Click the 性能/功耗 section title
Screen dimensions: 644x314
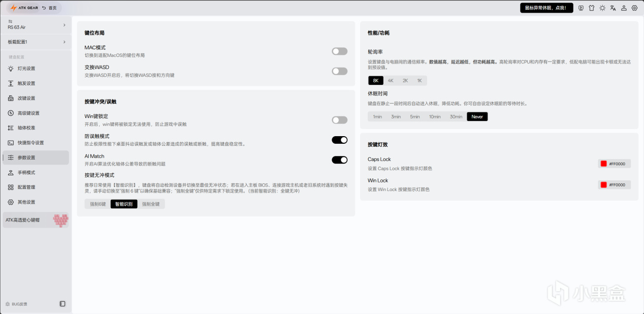[378, 33]
